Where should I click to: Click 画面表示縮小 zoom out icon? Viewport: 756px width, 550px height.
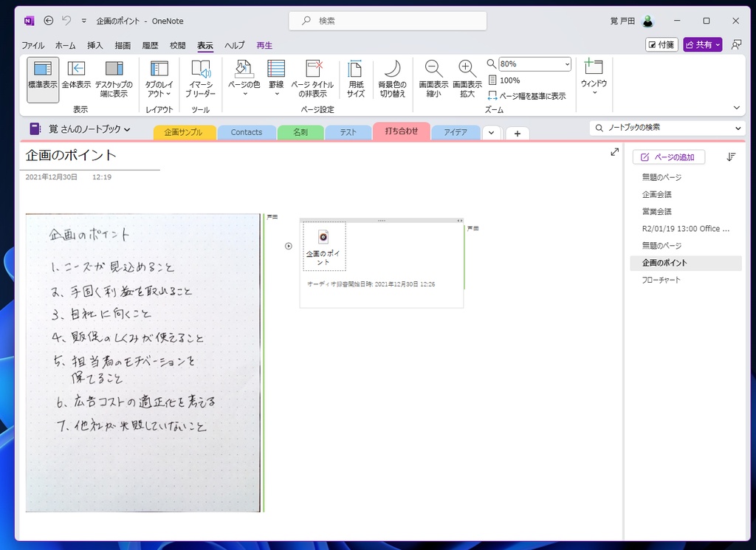pos(433,80)
